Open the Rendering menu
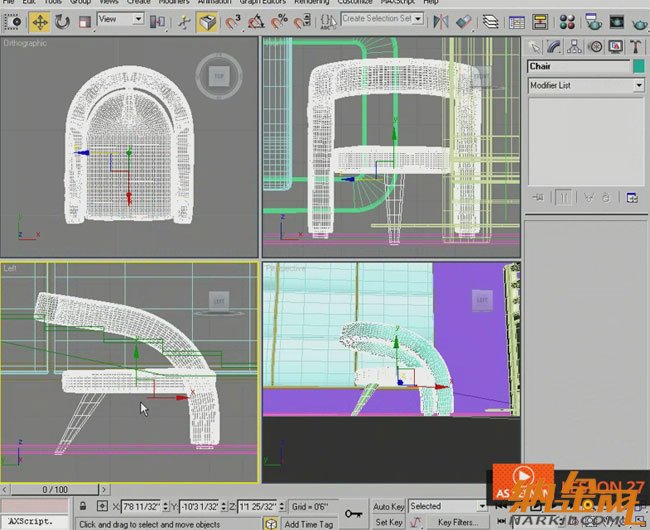Screen dimensions: 650x530 coord(312,3)
